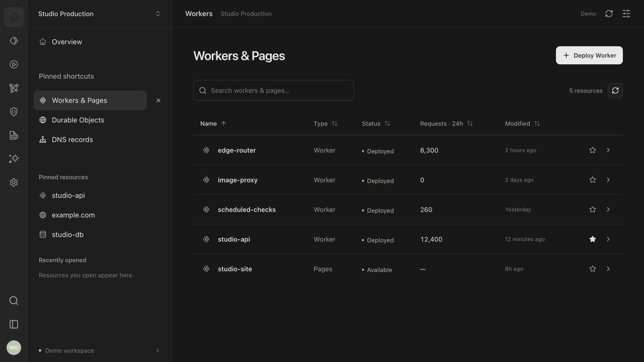This screenshot has width=644, height=362.
Task: Open the Studio Production account switcher
Action: pos(100,14)
